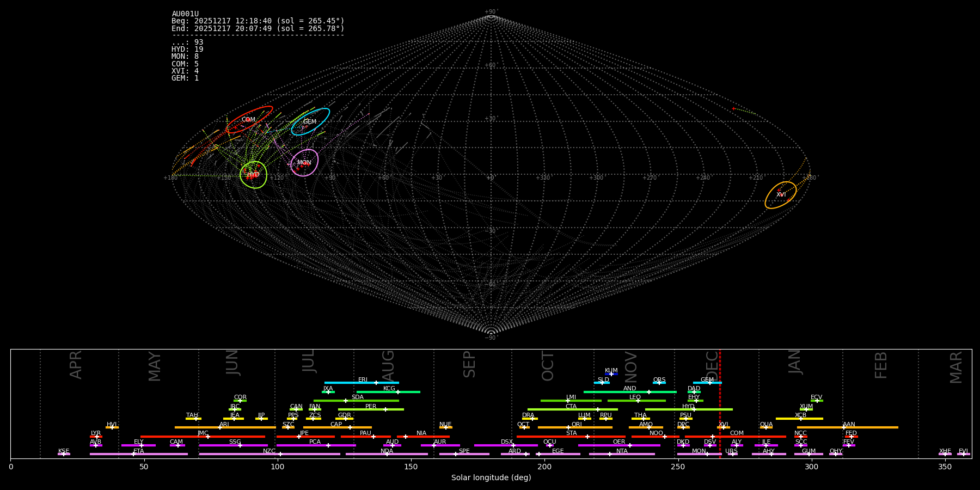980x490 pixels.
Task: Click the 200 tick on the solar longitude axis
Action: pyautogui.click(x=544, y=467)
